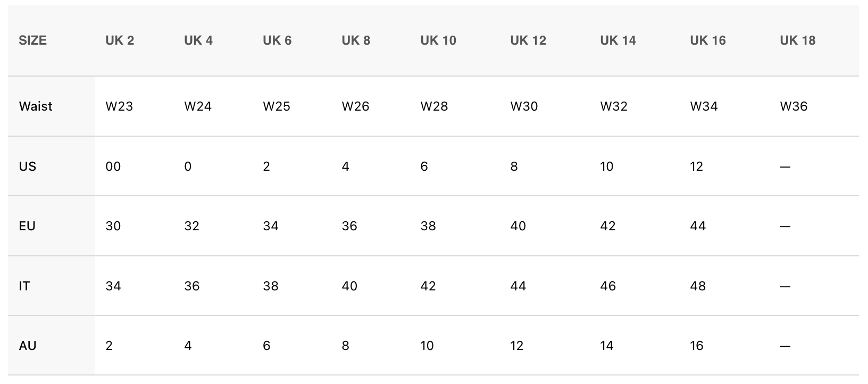
Task: Select the AU row label
Action: tap(28, 346)
